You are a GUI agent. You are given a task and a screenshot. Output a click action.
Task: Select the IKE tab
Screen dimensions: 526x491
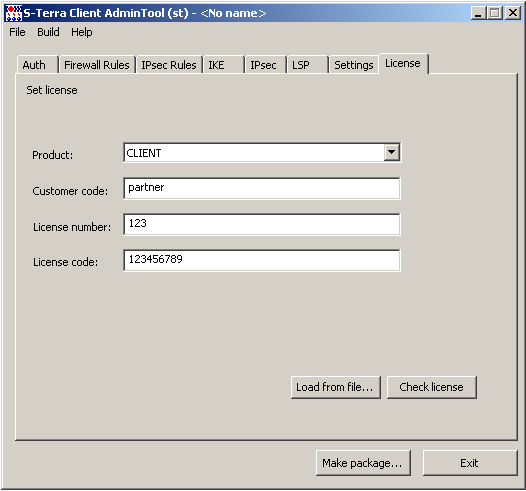(x=223, y=65)
